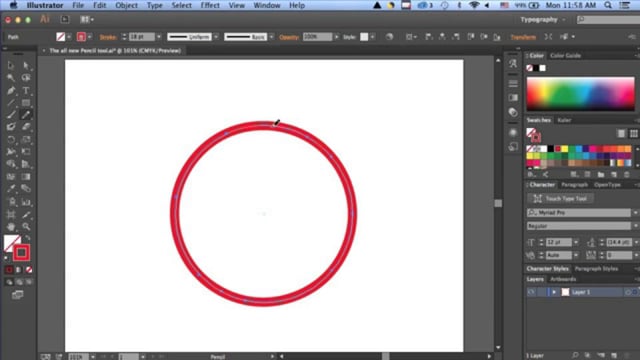Image resolution: width=640 pixels, height=360 pixels.
Task: Click the orange Stroke link
Action: coord(108,37)
